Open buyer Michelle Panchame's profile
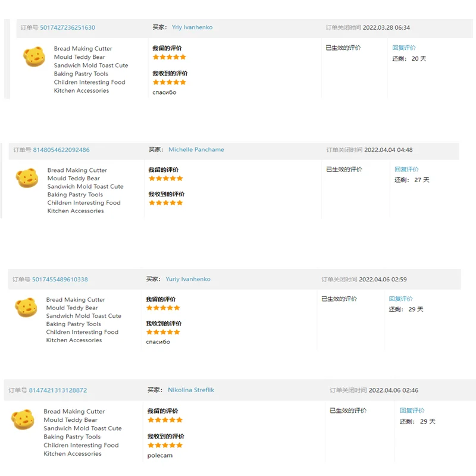Image resolution: width=476 pixels, height=476 pixels. pos(196,149)
